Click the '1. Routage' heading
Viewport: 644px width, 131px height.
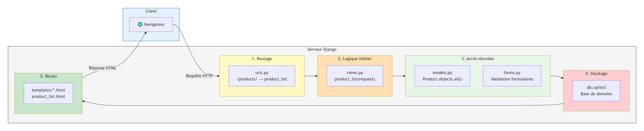pos(262,59)
